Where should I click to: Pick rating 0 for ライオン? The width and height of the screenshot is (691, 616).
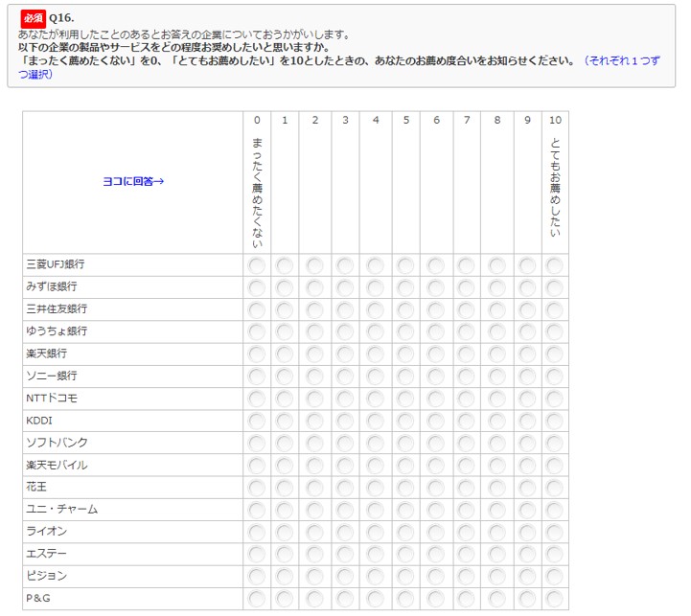click(x=256, y=532)
